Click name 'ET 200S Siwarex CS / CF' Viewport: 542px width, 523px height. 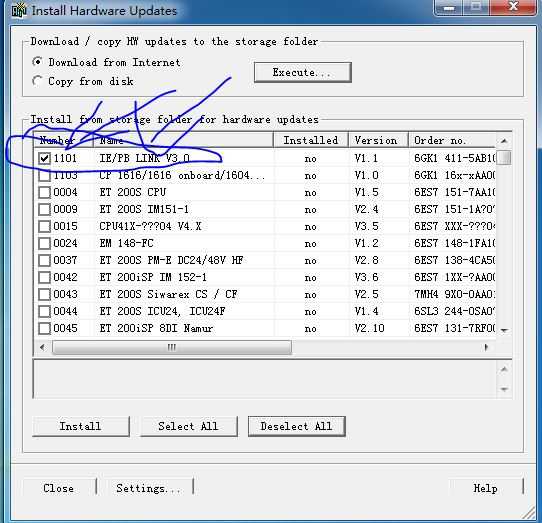tap(169, 294)
